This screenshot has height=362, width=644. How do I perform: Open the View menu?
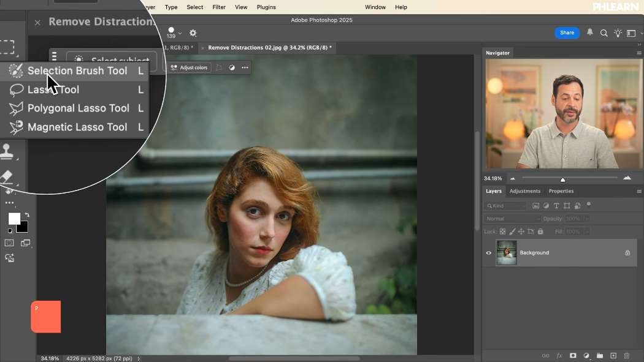pos(241,7)
